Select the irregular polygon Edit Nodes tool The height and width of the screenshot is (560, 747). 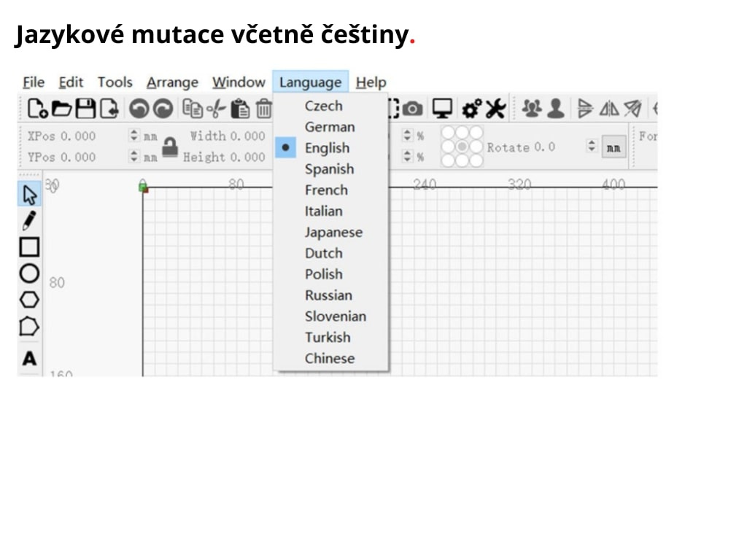pos(29,327)
